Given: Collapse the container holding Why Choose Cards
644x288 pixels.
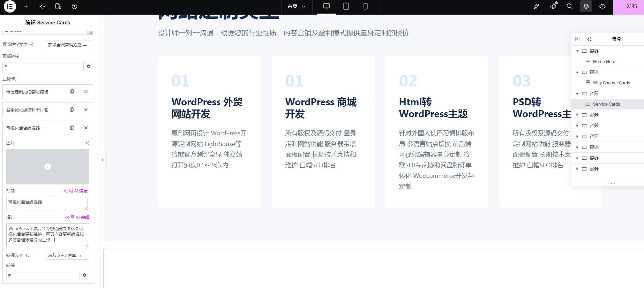Looking at the screenshot, I should click(x=577, y=72).
